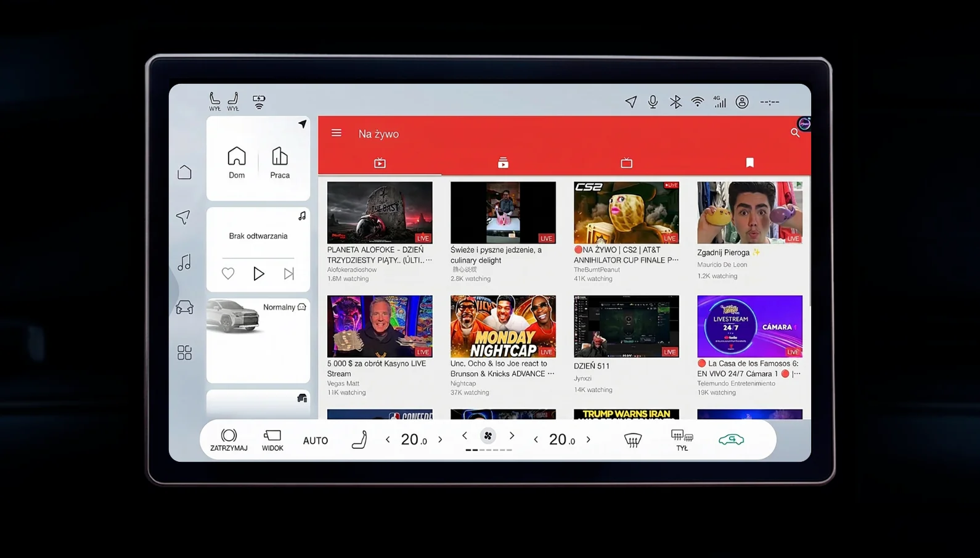Open the round floating overlay icon by search
Image resolution: width=980 pixels, height=558 pixels.
pos(804,124)
